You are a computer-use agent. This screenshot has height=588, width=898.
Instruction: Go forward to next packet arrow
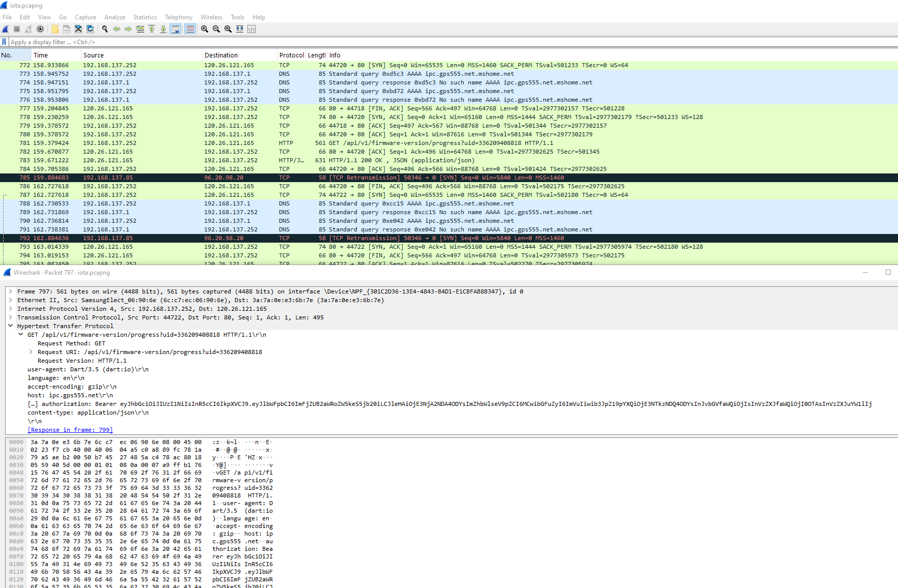click(128, 29)
